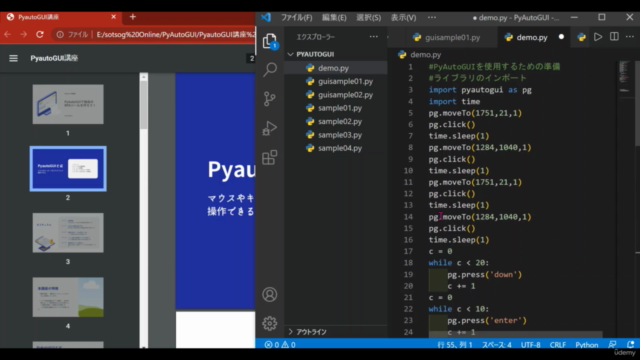Open sample01.py in the explorer
The height and width of the screenshot is (360, 640).
(336, 108)
